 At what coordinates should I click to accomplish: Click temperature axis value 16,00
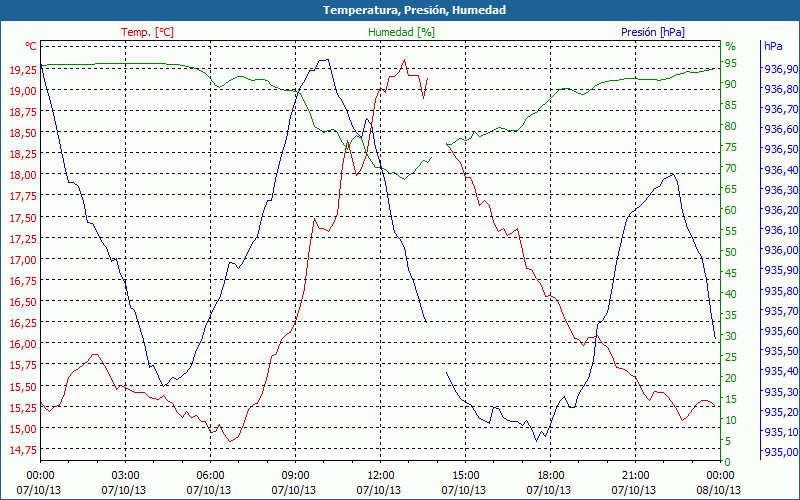tap(23, 344)
